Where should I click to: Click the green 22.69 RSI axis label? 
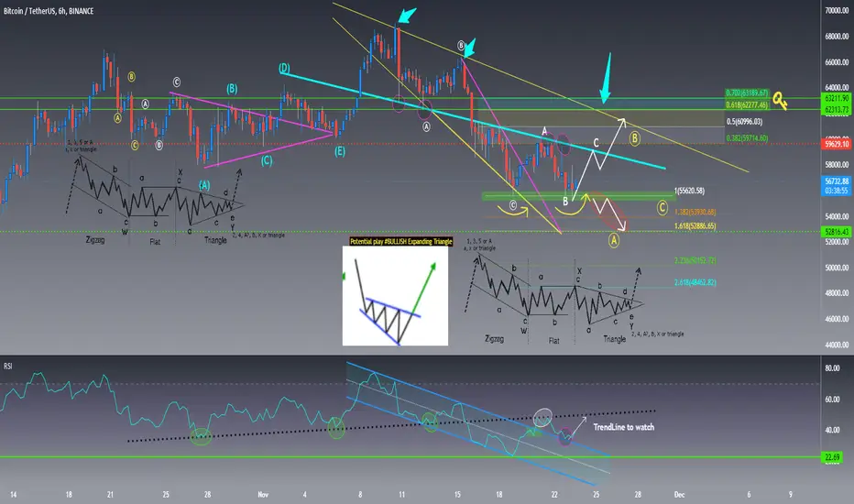(x=832, y=457)
